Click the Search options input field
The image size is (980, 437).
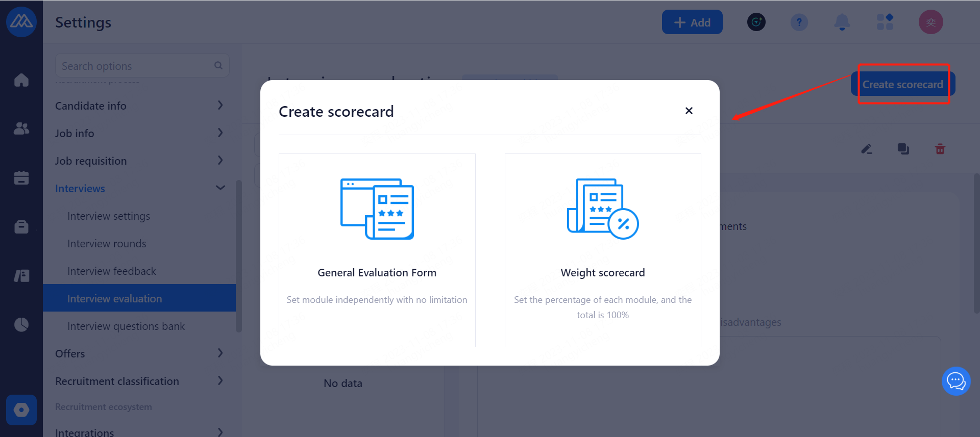tap(135, 66)
